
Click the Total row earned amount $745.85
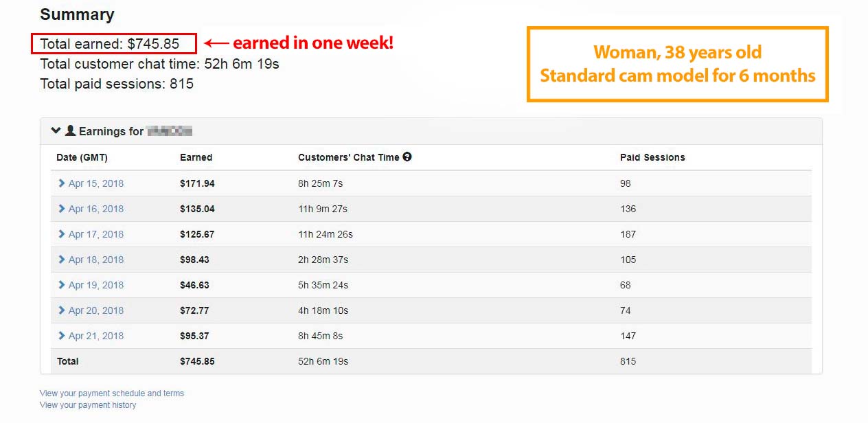197,361
